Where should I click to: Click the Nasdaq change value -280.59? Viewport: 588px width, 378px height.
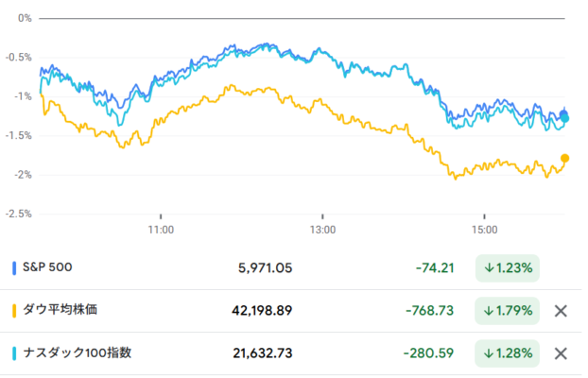428,353
